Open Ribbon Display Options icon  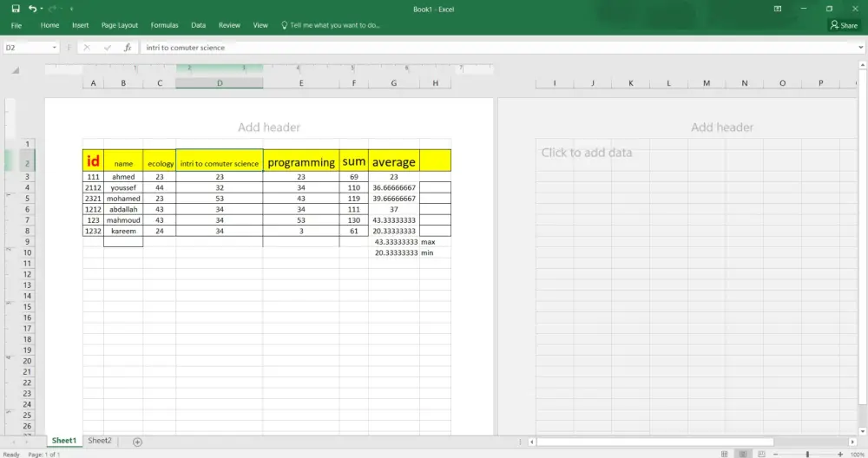point(777,9)
